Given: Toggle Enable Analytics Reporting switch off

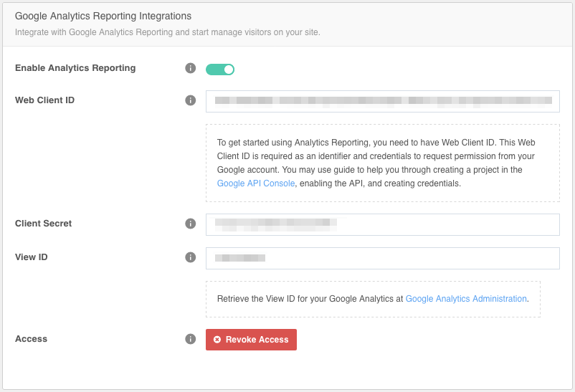Looking at the screenshot, I should coord(220,70).
